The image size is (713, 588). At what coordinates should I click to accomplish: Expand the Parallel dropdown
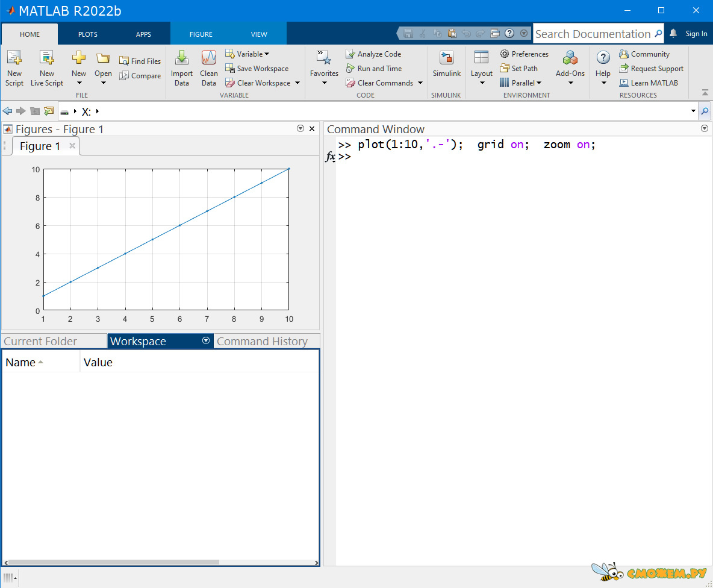point(539,83)
